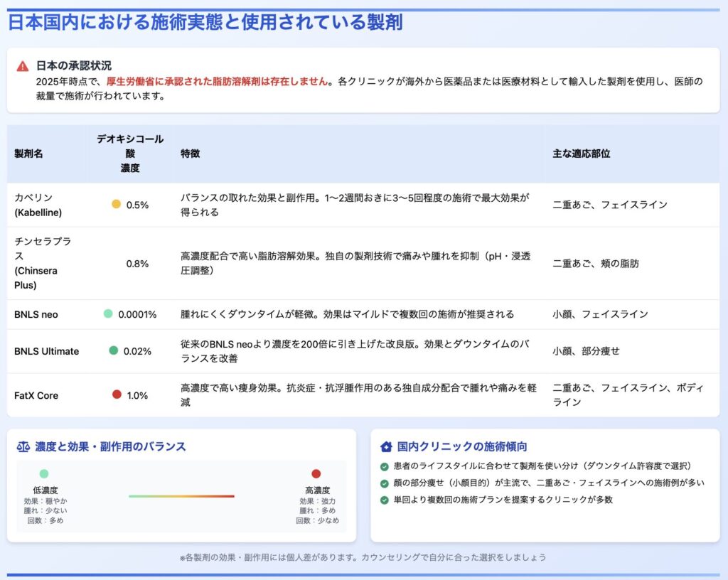728x580 pixels.
Task: Click 小顔、フェイスライン cell
Action: (600, 314)
